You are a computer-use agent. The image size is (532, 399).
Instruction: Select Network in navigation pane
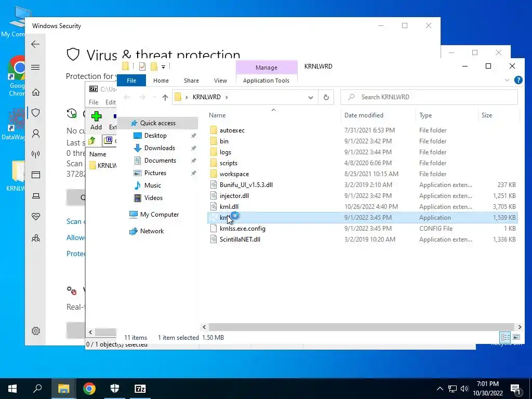(152, 231)
